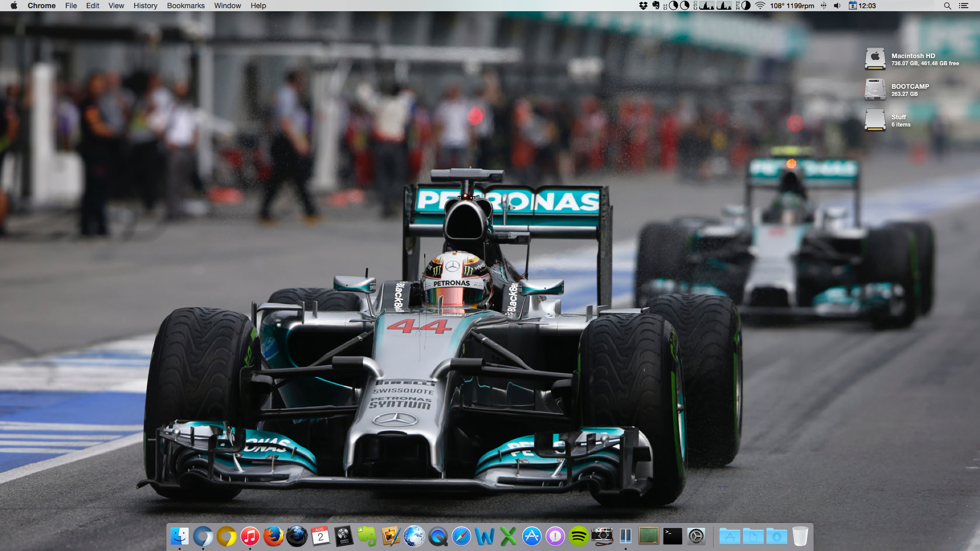Open the Downloads folder stack in dock

(777, 536)
